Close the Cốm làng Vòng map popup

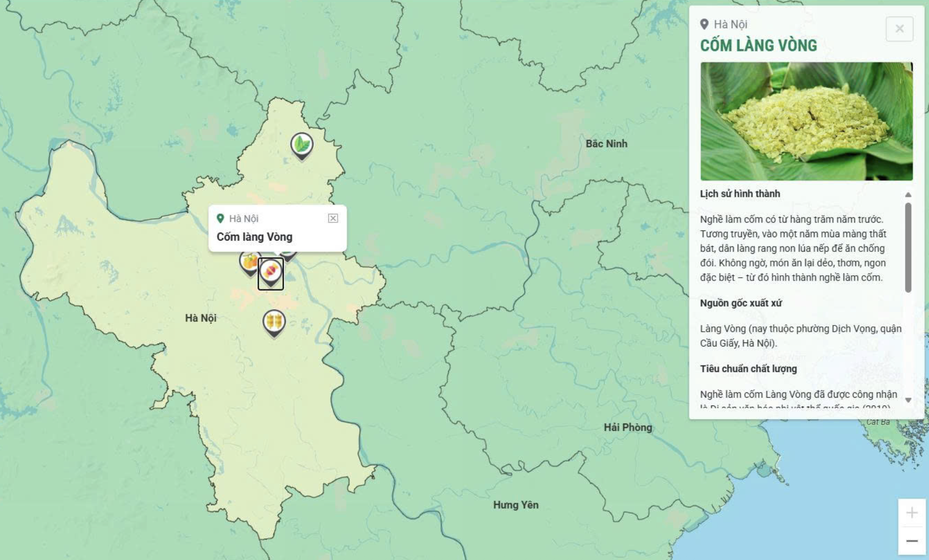click(x=333, y=218)
